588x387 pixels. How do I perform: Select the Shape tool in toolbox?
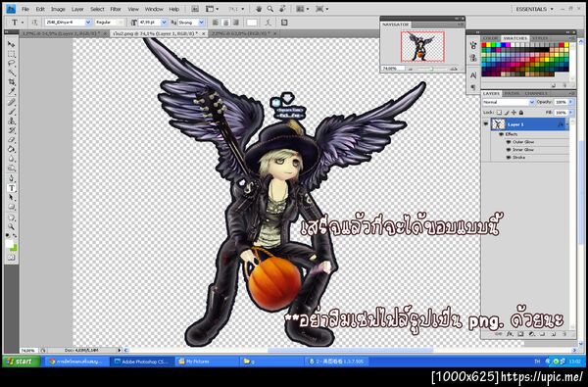pyautogui.click(x=12, y=207)
